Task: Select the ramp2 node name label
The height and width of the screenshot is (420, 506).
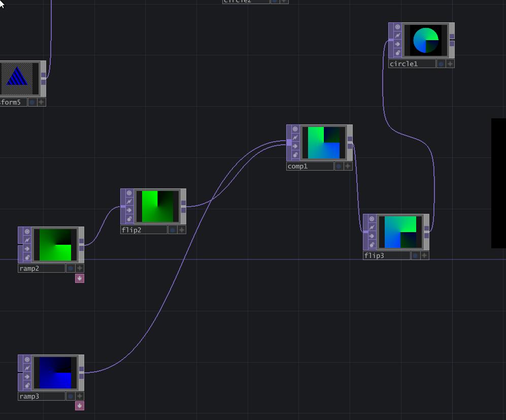Action: pos(42,268)
